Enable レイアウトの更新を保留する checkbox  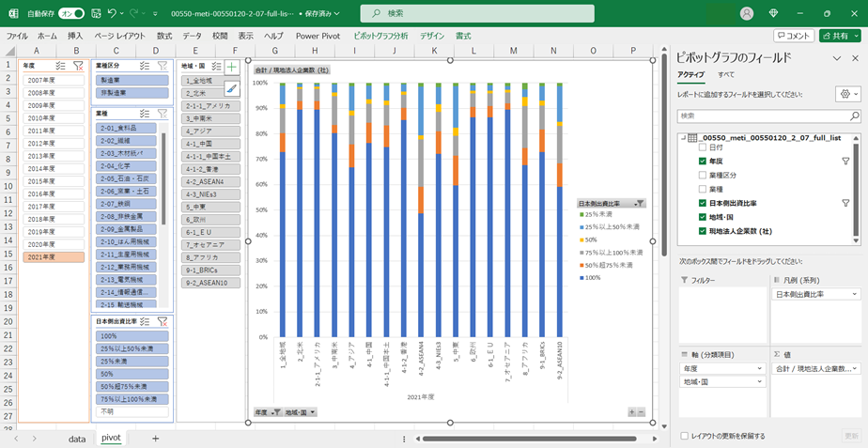(x=683, y=436)
